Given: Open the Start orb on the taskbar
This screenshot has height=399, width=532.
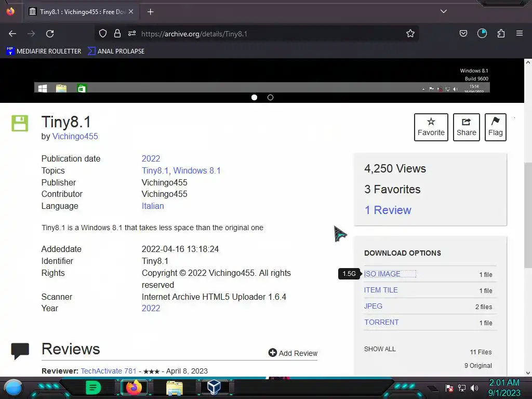Looking at the screenshot, I should click(x=14, y=388).
